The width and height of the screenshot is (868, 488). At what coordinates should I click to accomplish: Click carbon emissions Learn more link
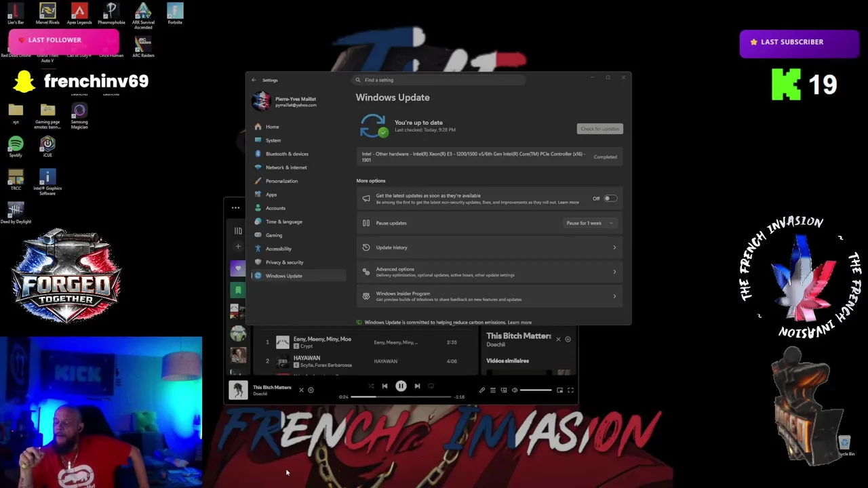[x=519, y=323]
